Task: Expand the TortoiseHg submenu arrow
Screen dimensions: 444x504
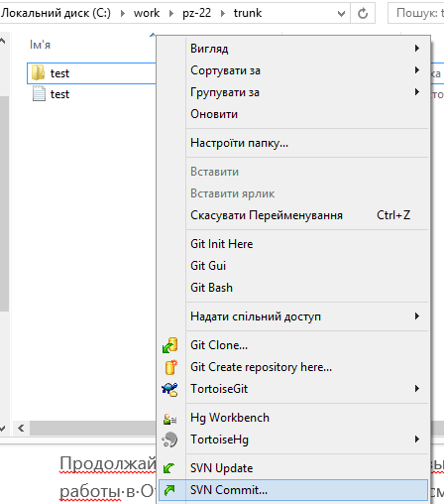Action: click(417, 440)
